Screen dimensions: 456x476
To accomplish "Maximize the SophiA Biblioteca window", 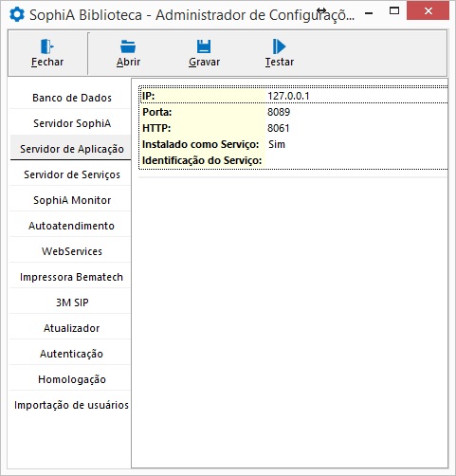I will click(394, 11).
